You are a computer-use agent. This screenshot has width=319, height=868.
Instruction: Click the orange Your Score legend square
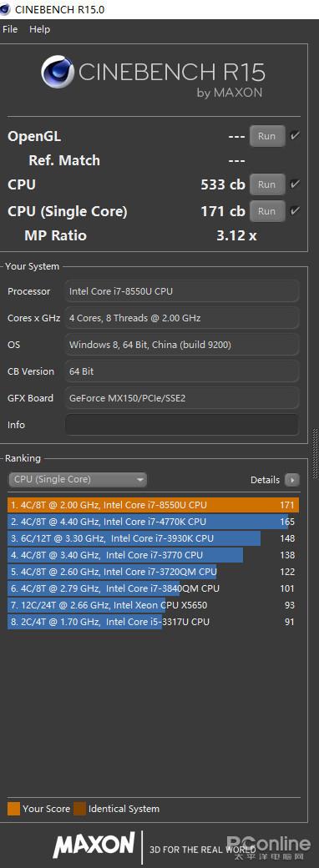point(13,809)
